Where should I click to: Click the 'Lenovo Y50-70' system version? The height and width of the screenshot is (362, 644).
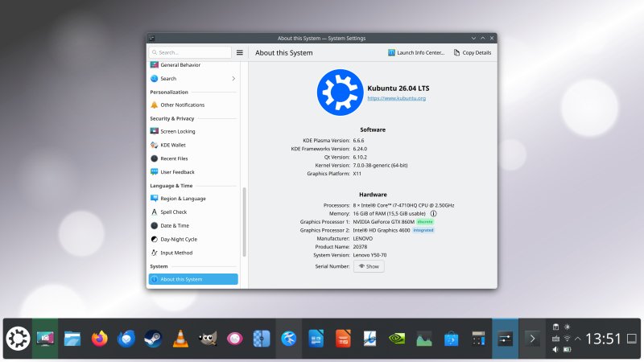[369, 255]
